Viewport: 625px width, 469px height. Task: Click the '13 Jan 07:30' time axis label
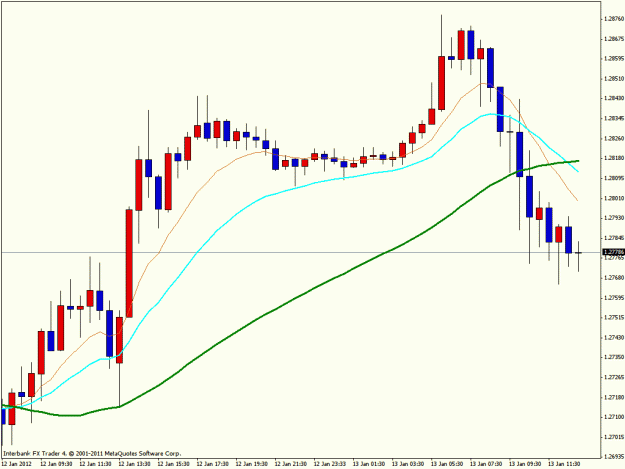[x=486, y=464]
